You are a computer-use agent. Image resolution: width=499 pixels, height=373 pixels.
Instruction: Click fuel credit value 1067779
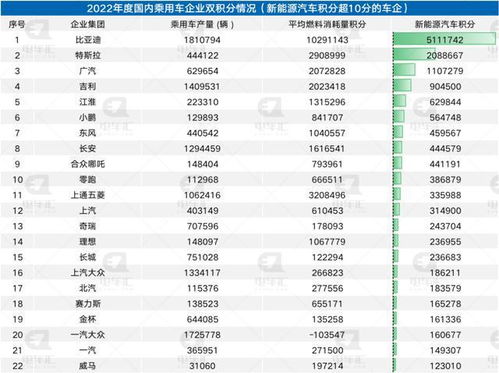[327, 242]
